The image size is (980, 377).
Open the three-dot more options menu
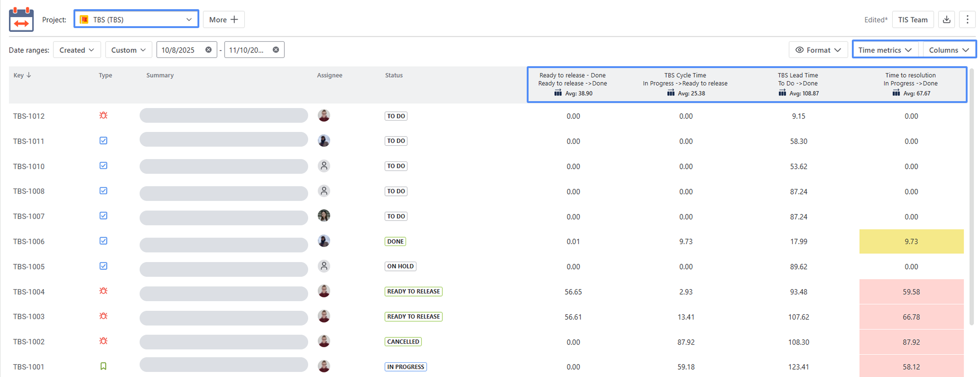(x=967, y=20)
